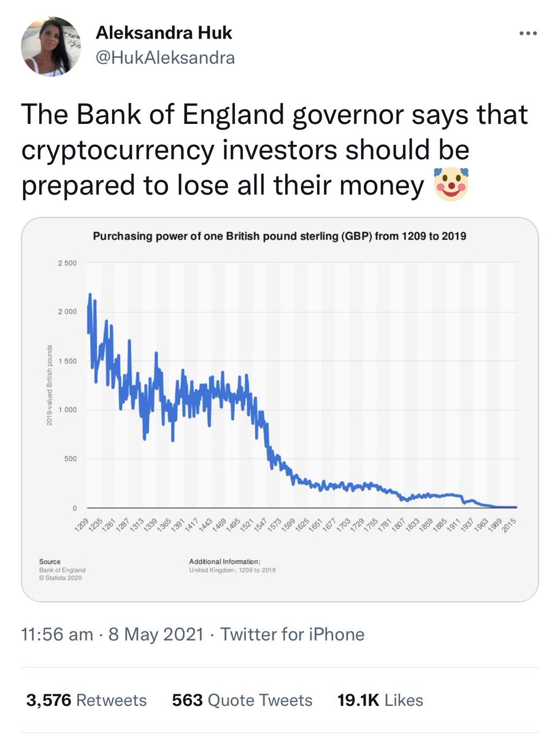Click the Twitter for iPhone source label

[x=292, y=634]
